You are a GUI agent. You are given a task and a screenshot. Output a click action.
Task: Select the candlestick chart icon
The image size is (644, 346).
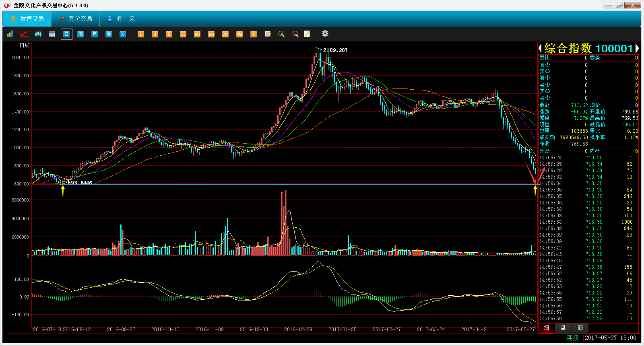click(38, 34)
